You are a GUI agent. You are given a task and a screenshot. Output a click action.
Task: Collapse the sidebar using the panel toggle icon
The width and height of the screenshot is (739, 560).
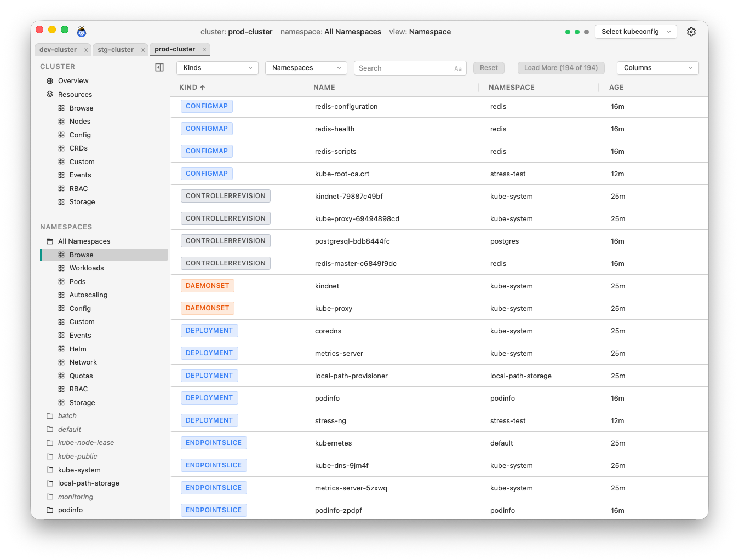(x=159, y=67)
